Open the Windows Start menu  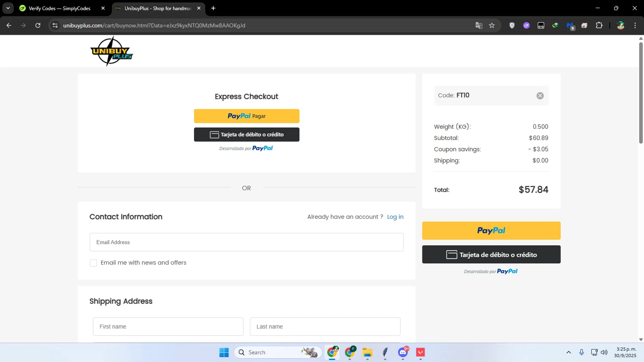[x=224, y=352]
